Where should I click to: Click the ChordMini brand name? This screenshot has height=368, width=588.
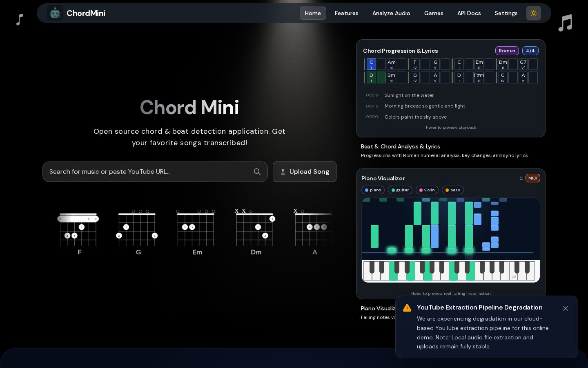point(86,13)
